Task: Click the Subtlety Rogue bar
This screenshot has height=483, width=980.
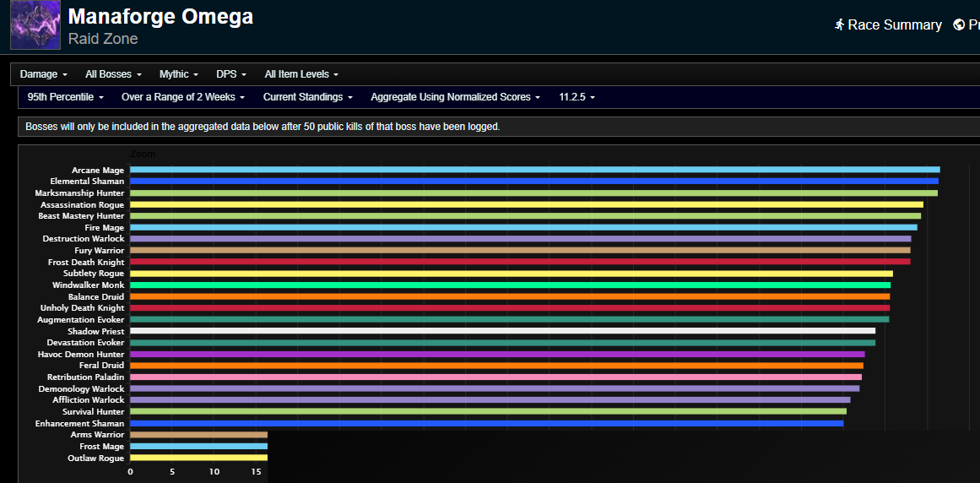Action: (x=512, y=274)
